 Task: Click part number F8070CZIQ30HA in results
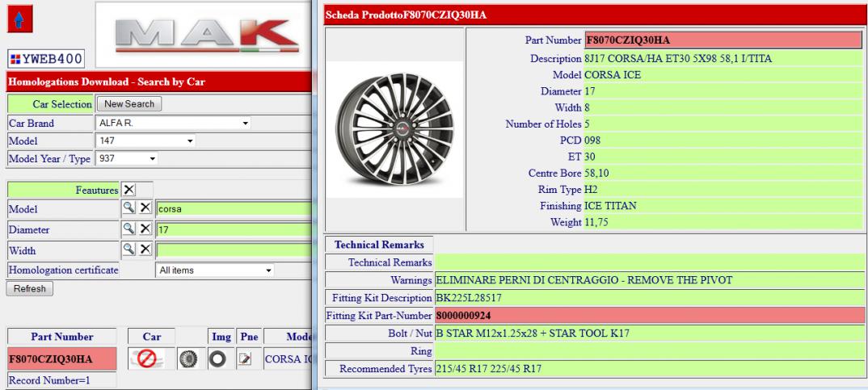point(50,359)
